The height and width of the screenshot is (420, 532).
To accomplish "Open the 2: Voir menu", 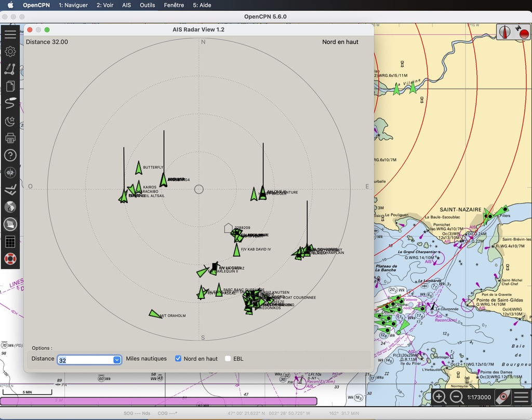I will tap(105, 5).
